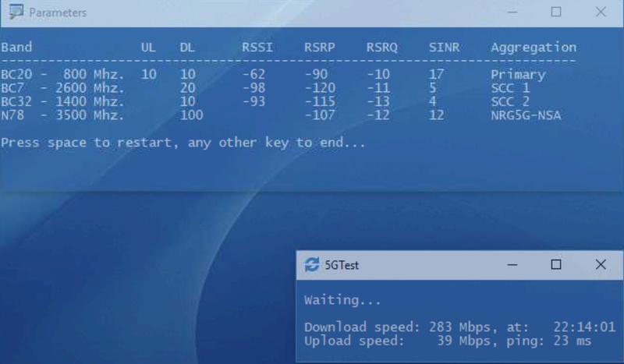Click the 5GTest title text
Screen dimensions: 624x364
[342, 265]
